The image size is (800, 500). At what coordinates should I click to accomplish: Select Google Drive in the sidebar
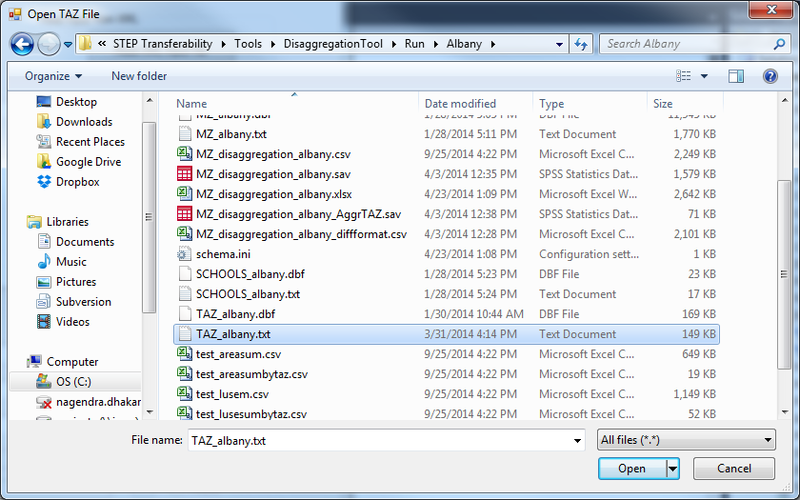coord(88,162)
